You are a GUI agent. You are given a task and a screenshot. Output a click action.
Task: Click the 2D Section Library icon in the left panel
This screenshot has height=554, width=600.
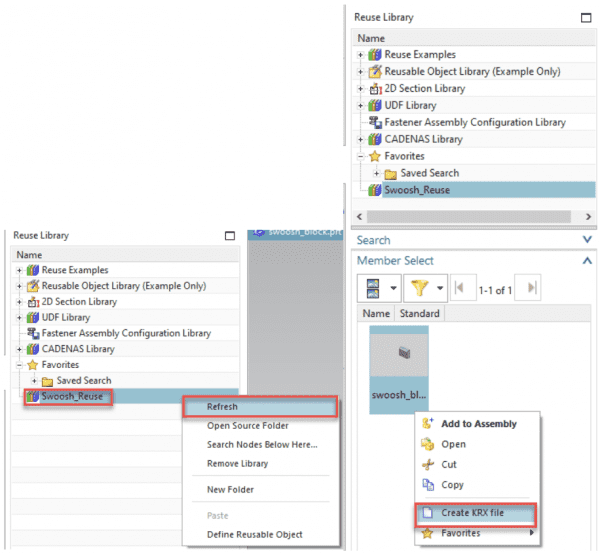click(x=33, y=302)
